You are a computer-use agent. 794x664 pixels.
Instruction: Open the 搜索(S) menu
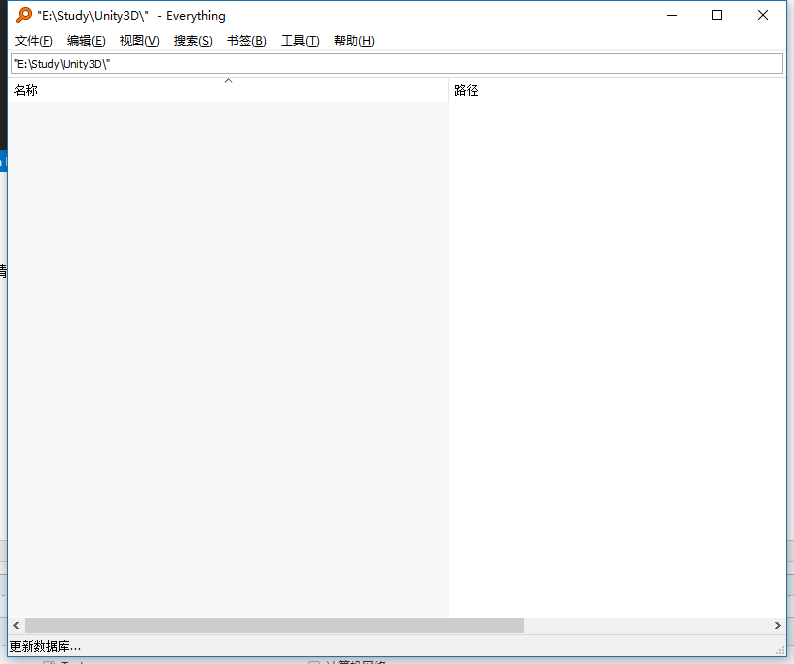[193, 41]
